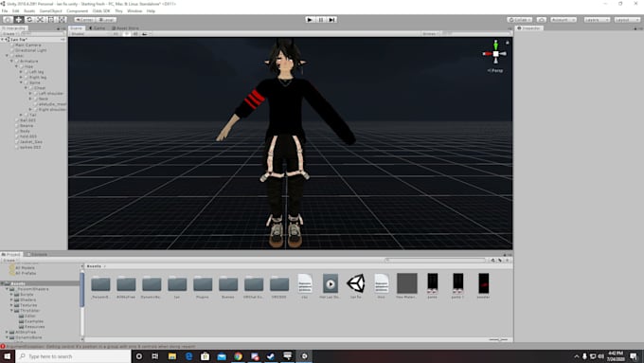This screenshot has width=644, height=363.
Task: Toggle pivot Center mode button
Action: point(84,19)
